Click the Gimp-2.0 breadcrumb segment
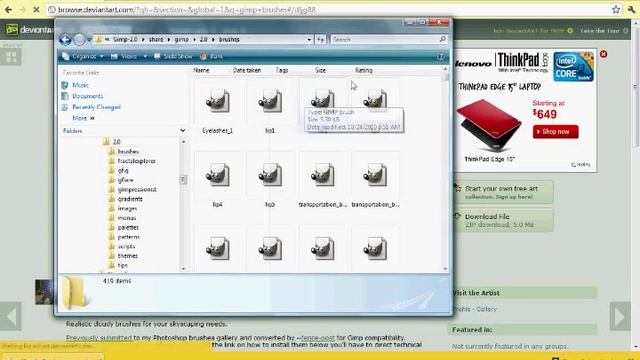The image size is (640, 360). point(125,40)
